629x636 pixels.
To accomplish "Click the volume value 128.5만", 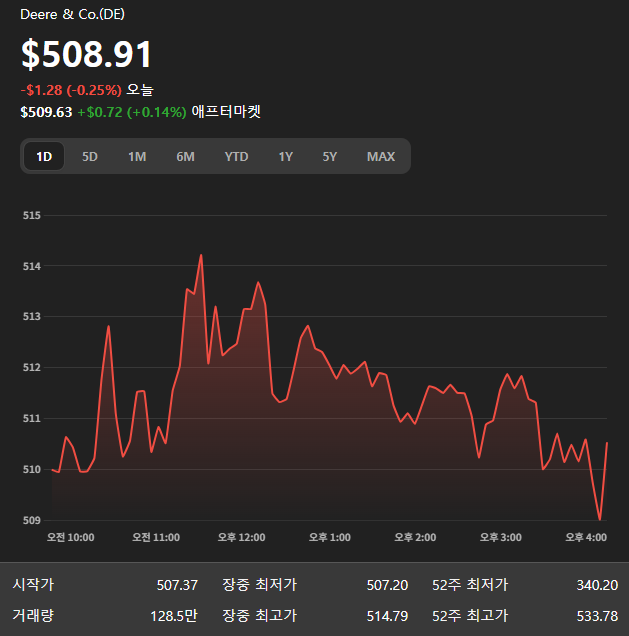I will [174, 616].
